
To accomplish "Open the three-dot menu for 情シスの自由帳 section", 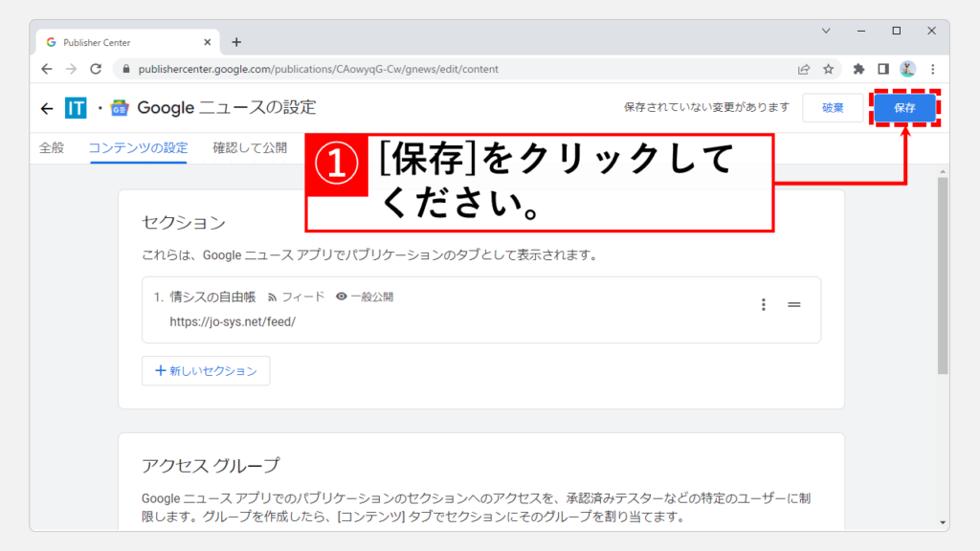I will tap(764, 304).
